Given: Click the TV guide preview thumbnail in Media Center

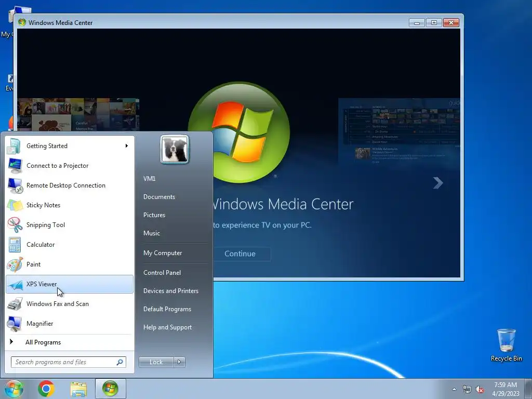Looking at the screenshot, I should coord(400,132).
